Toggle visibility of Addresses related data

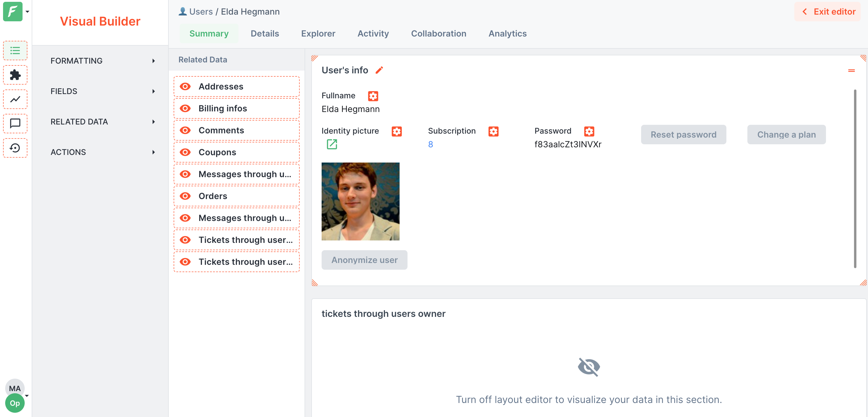185,86
